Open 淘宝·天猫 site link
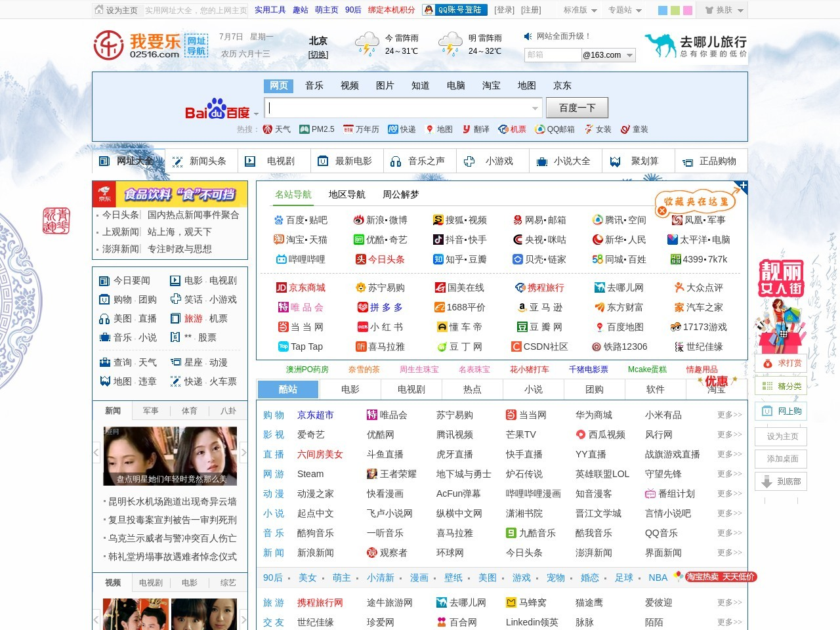Viewport: 840px width, 630px height. 301,240
